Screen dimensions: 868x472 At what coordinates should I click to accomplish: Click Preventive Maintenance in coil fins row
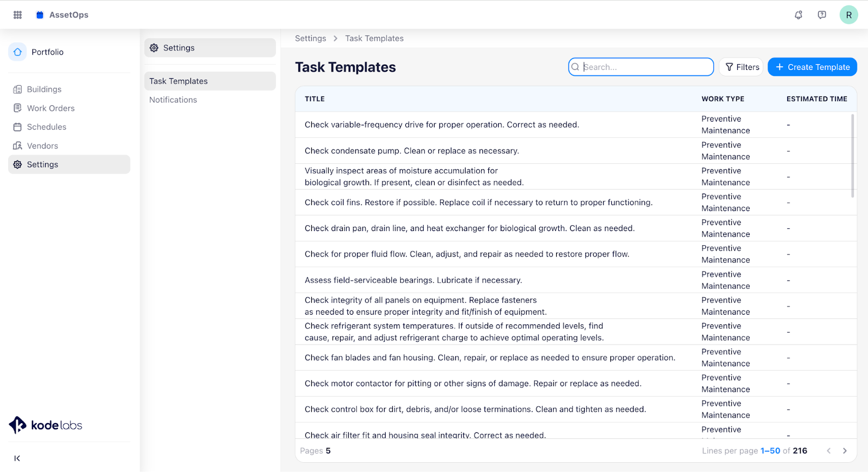[x=725, y=202]
